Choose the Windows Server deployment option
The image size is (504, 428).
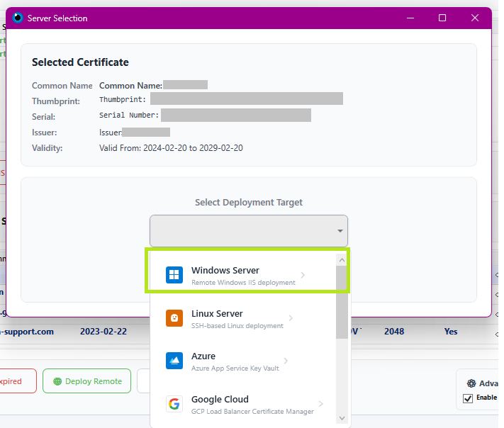(243, 275)
